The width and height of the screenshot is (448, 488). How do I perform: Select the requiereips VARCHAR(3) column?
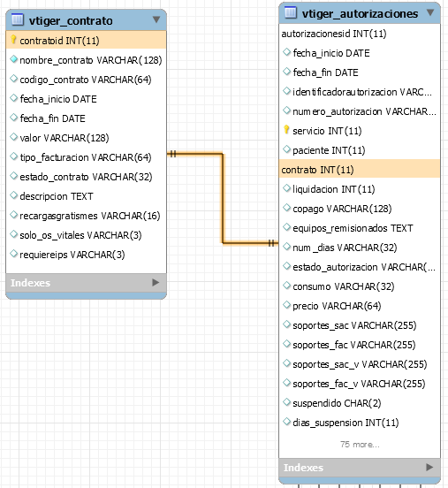coord(87,255)
